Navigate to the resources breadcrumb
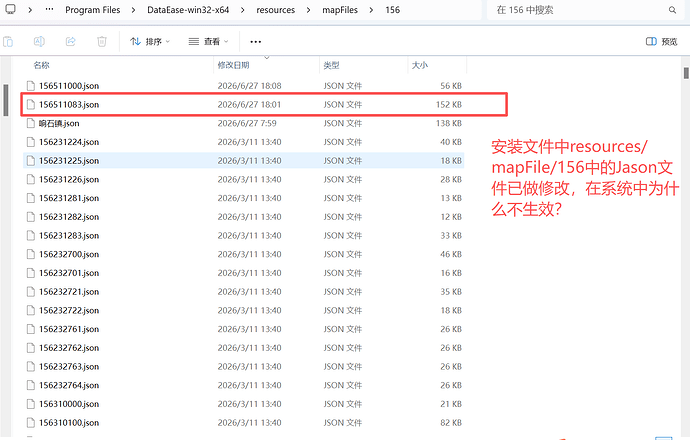 click(275, 10)
